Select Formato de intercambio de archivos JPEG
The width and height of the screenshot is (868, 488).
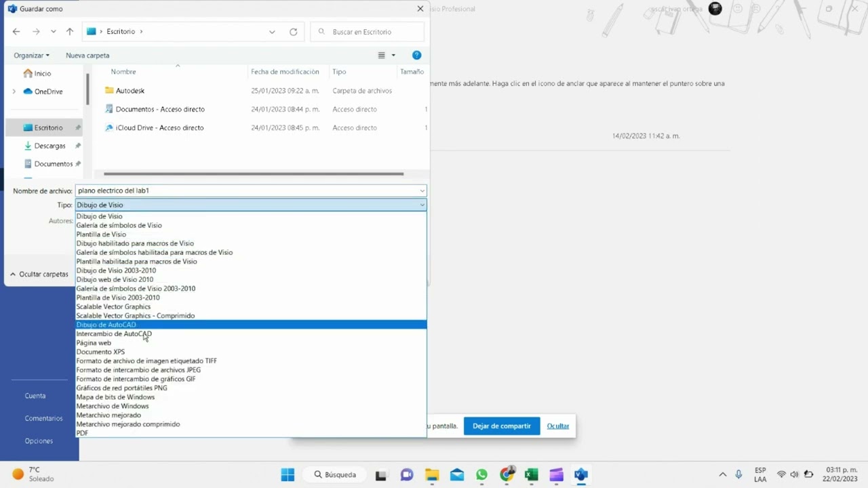[251, 370]
